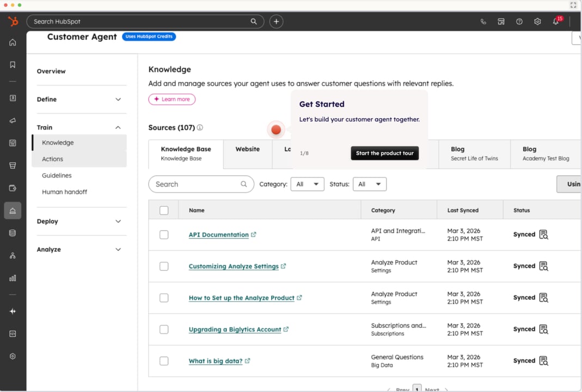This screenshot has height=392, width=582.
Task: Open notifications bell with 15 badge
Action: [x=557, y=21]
